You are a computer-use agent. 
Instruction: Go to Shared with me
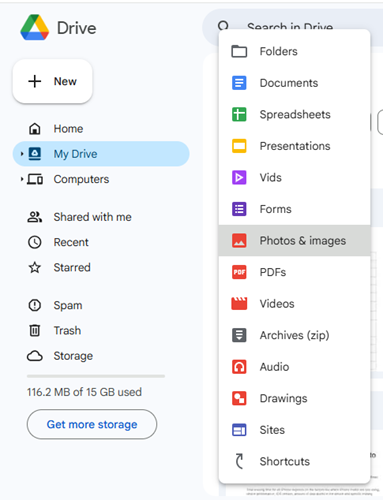point(101,217)
